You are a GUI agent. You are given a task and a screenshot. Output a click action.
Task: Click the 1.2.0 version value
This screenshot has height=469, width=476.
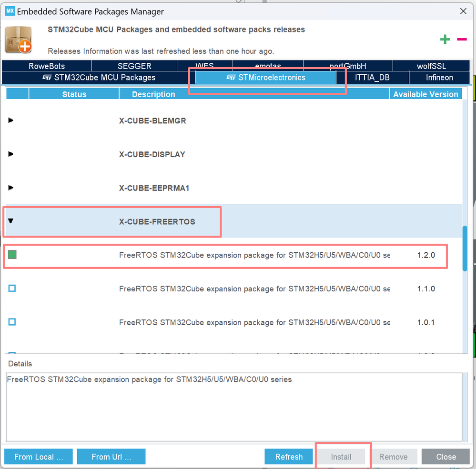click(x=426, y=255)
